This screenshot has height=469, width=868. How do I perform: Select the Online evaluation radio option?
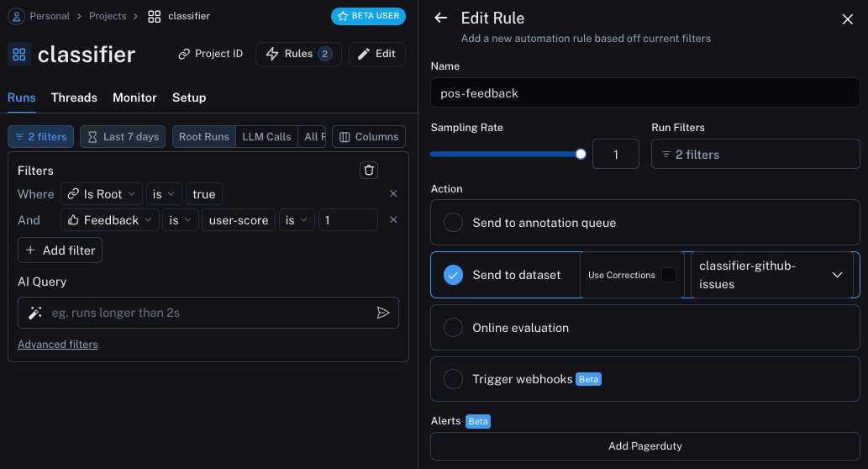[x=453, y=328]
